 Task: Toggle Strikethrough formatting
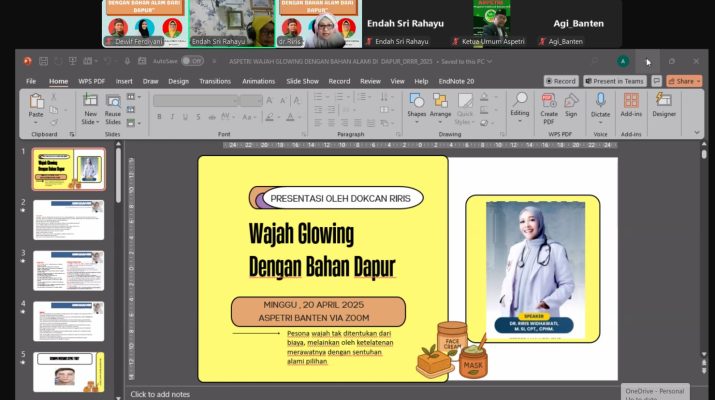[212, 117]
